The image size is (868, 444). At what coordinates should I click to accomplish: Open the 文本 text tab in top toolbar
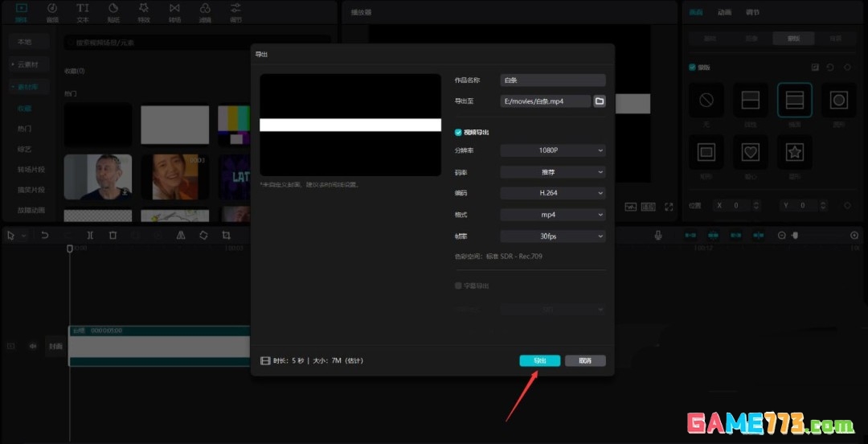tap(83, 11)
